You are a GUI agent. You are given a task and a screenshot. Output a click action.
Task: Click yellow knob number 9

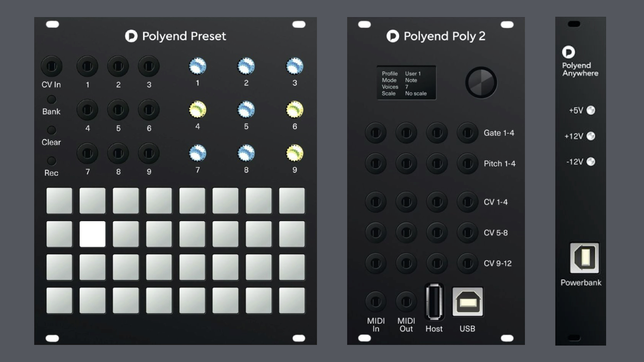click(x=294, y=153)
